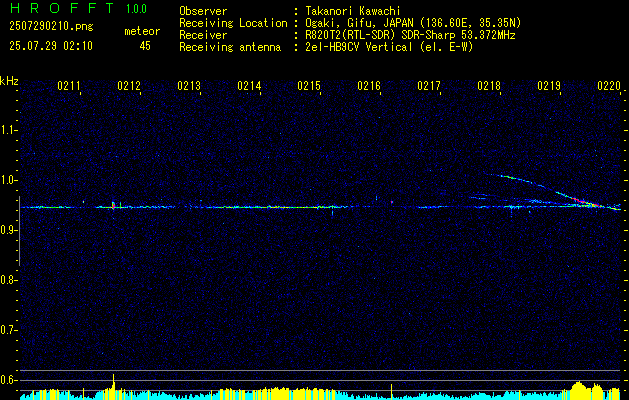This screenshot has height=400, width=629.
Task: Click the 0220 time marker
Action: tap(609, 85)
